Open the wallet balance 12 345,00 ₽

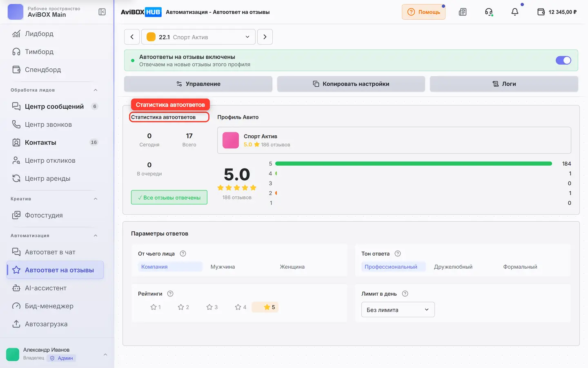pyautogui.click(x=557, y=12)
